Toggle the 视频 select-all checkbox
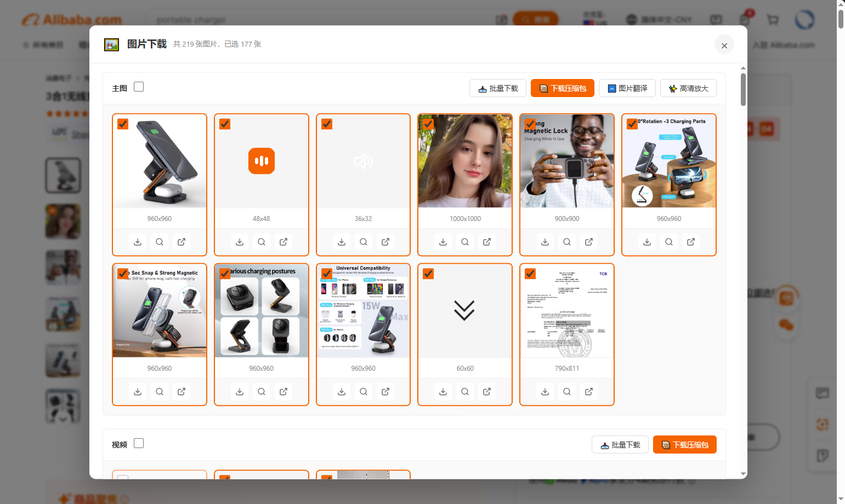Screen dimensions: 845x504 coord(139,443)
